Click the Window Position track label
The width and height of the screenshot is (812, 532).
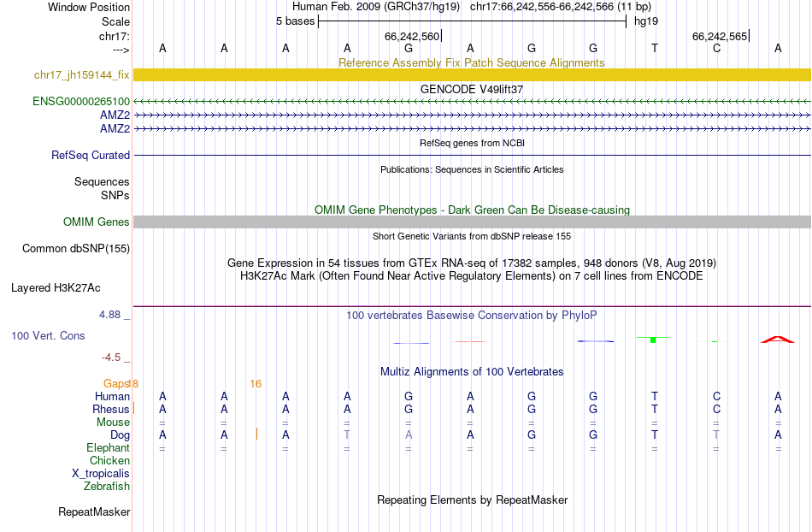pos(89,7)
